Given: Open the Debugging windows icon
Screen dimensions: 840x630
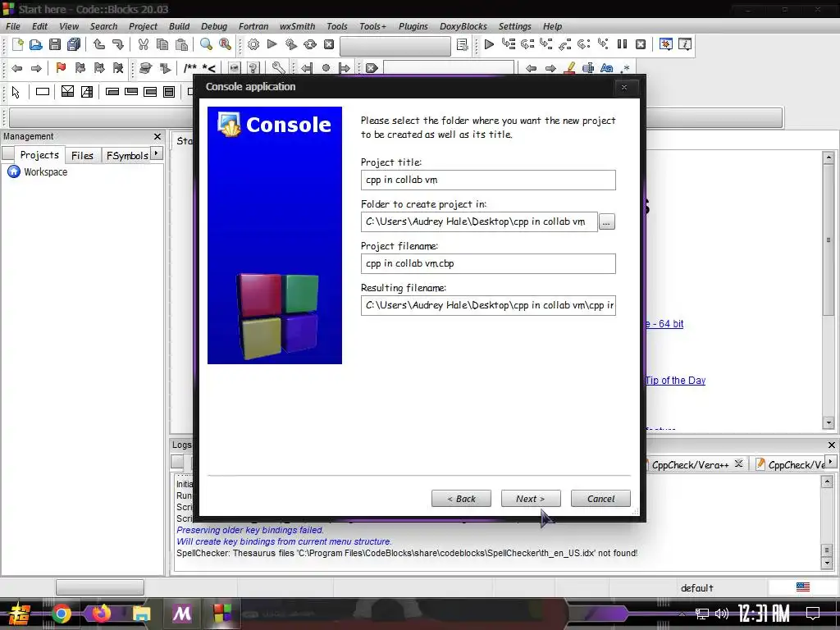Looking at the screenshot, I should (666, 44).
